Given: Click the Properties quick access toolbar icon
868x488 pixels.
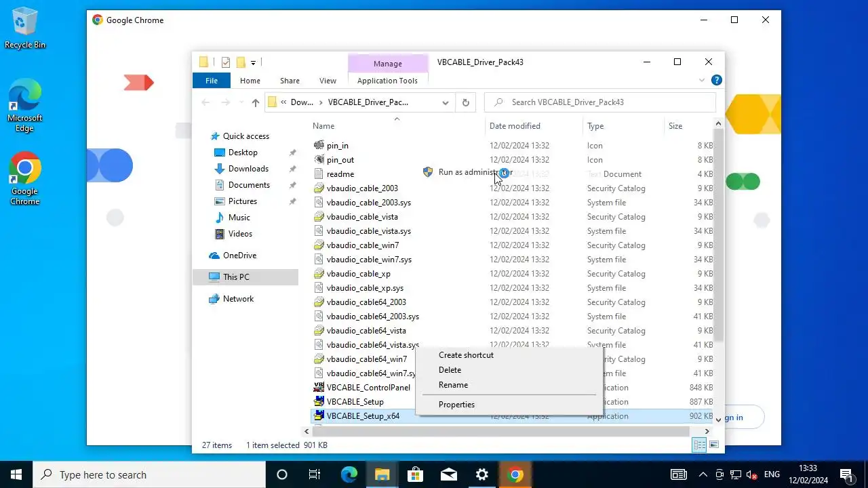Looking at the screenshot, I should pos(226,62).
